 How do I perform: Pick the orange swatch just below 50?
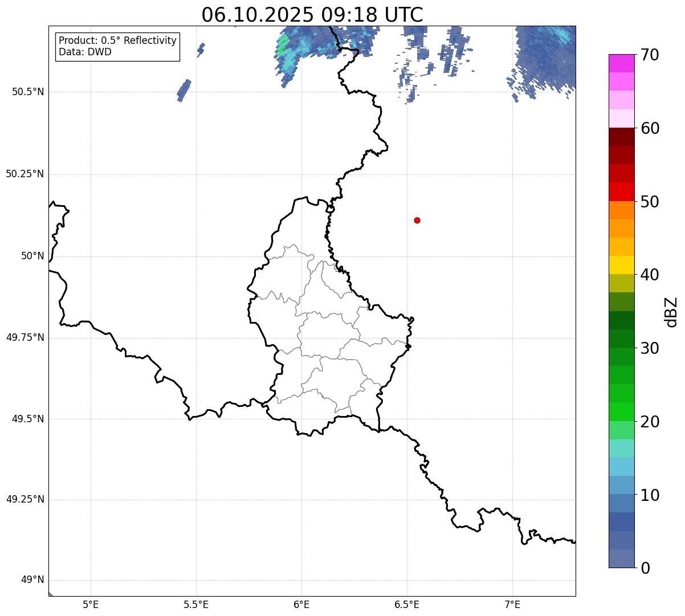(x=621, y=210)
